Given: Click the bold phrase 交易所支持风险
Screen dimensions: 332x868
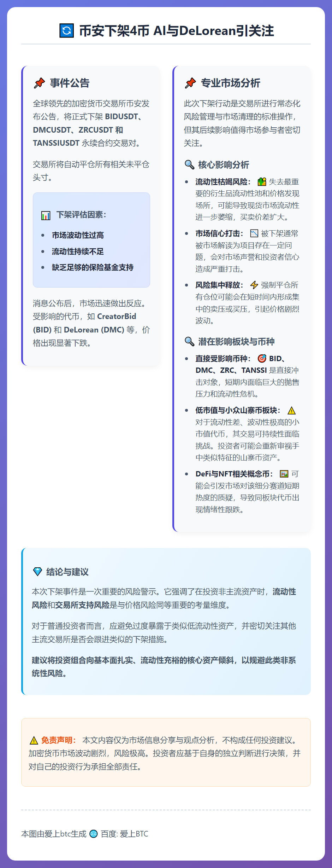Looking at the screenshot, I should coord(82,605).
